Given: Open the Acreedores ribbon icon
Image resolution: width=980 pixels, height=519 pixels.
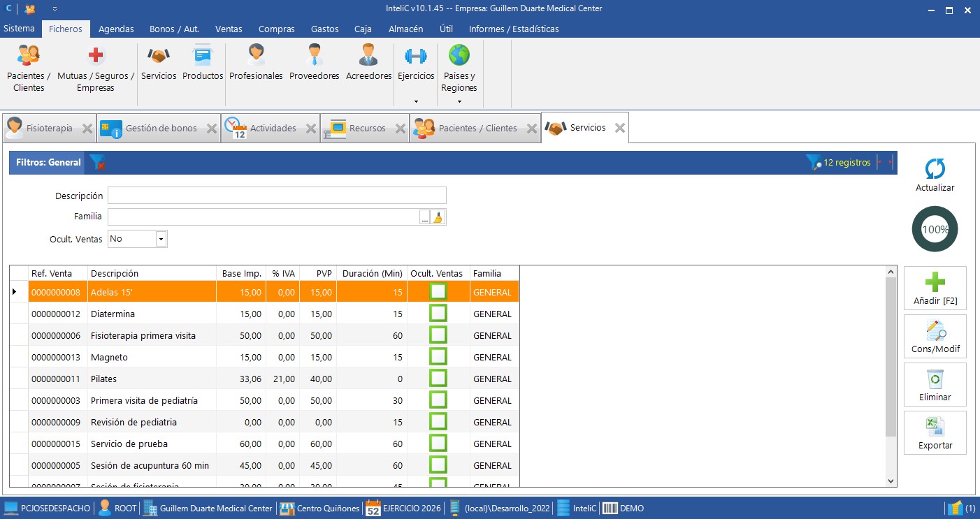Looking at the screenshot, I should point(368,63).
